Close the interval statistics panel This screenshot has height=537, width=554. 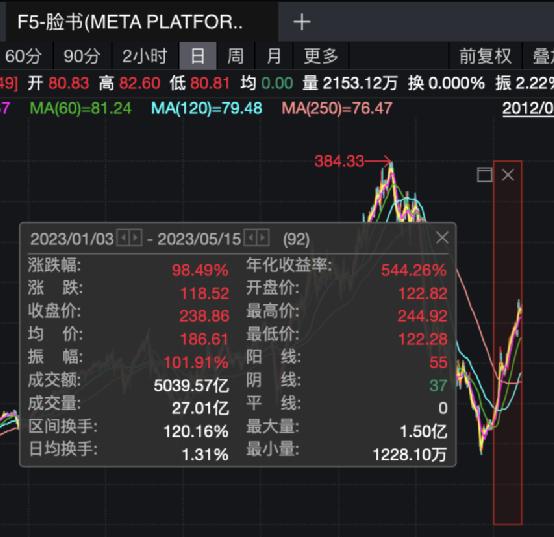click(442, 238)
